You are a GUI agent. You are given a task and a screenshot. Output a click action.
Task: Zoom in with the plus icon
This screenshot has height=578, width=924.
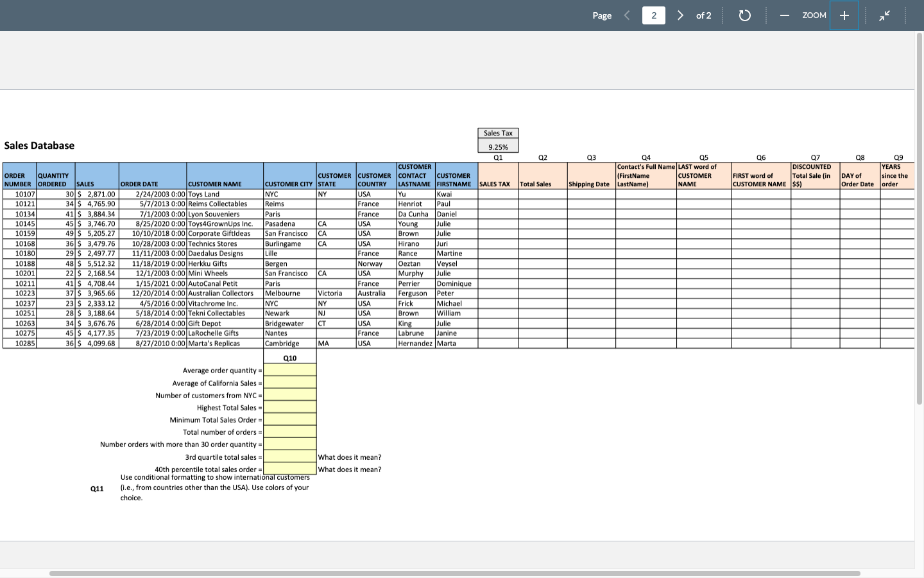pyautogui.click(x=844, y=15)
